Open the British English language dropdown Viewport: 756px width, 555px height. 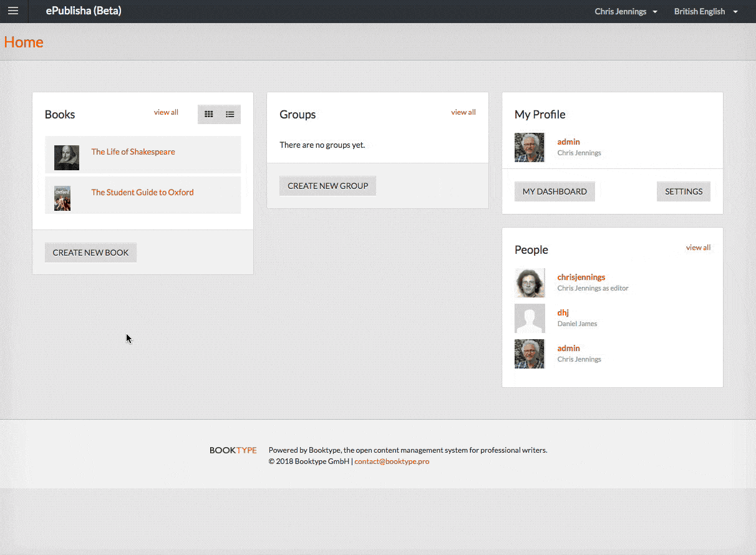pyautogui.click(x=706, y=11)
